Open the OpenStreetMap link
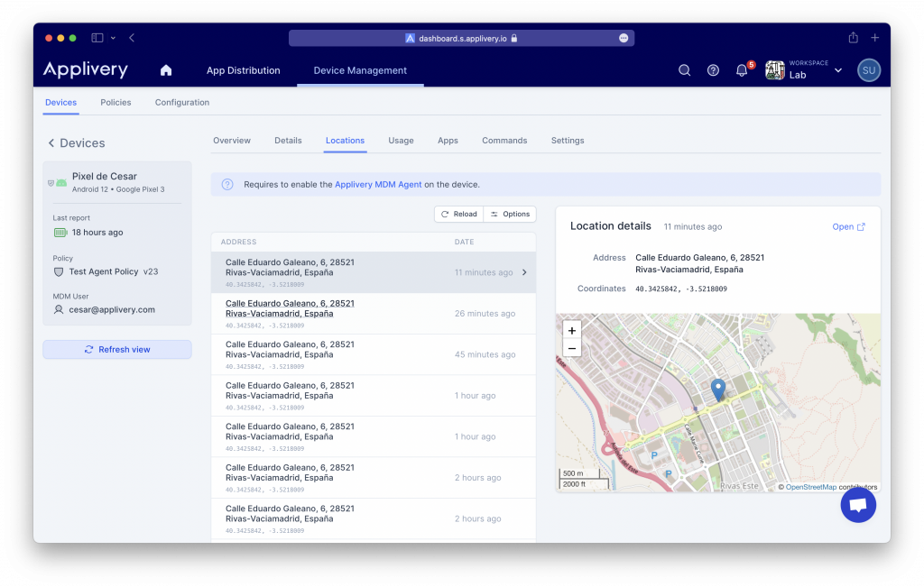This screenshot has width=924, height=587. tap(811, 487)
